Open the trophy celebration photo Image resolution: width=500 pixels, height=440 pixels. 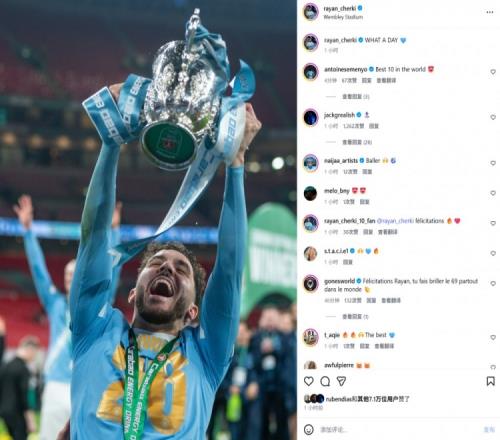148,220
